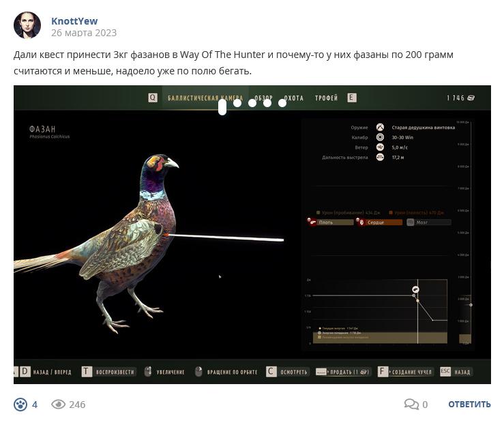The height and width of the screenshot is (423, 504).
Task: Click the ФАЗАН species title
Action: click(x=42, y=129)
